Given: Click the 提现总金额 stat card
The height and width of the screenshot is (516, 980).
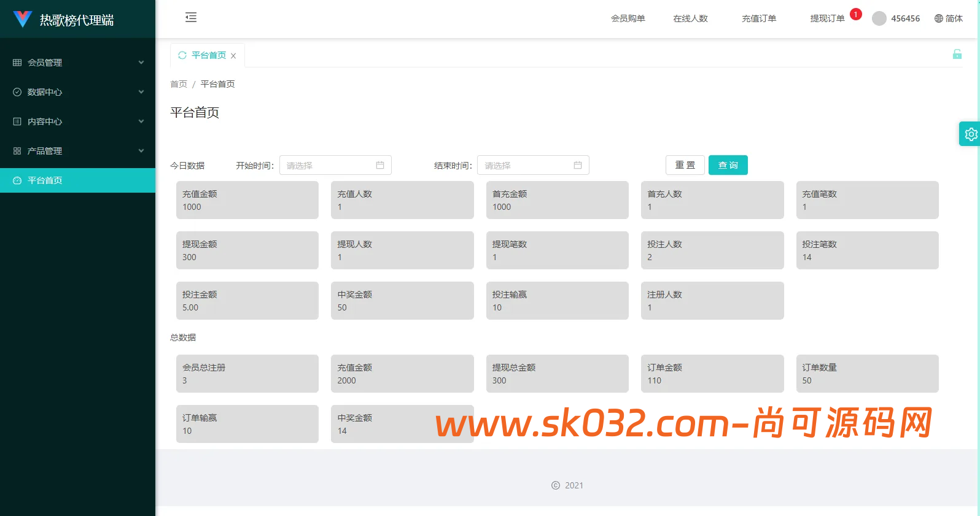Looking at the screenshot, I should pyautogui.click(x=558, y=374).
